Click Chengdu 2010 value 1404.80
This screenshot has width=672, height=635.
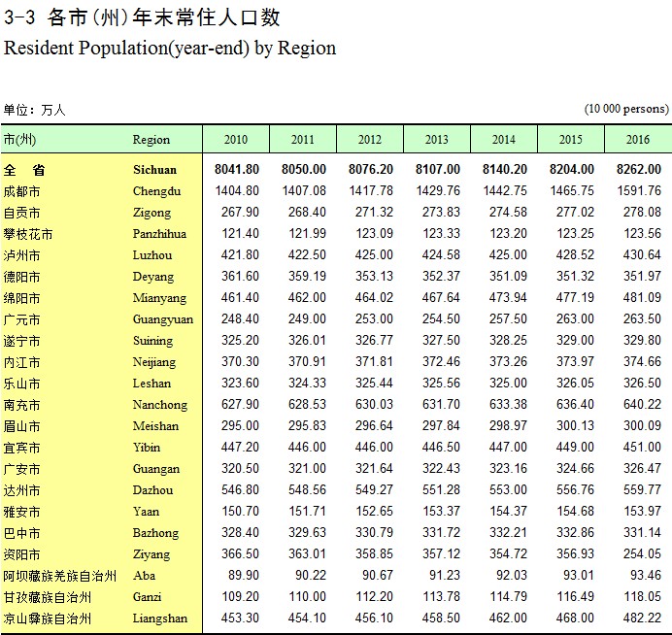(x=237, y=190)
